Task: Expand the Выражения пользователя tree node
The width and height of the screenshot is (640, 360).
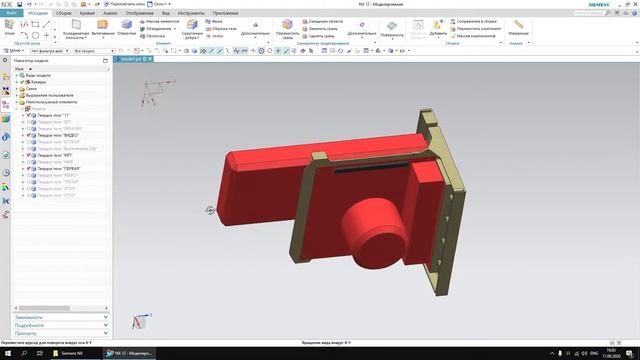Action: [x=17, y=96]
